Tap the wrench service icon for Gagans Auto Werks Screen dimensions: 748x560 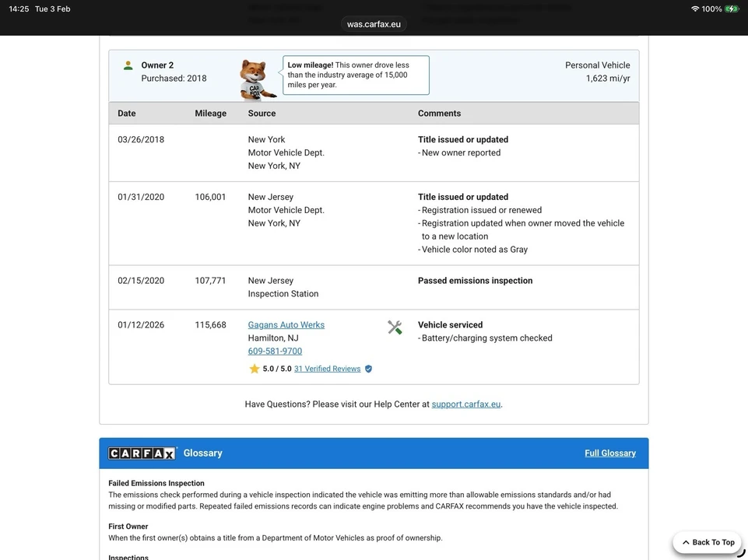pos(395,327)
